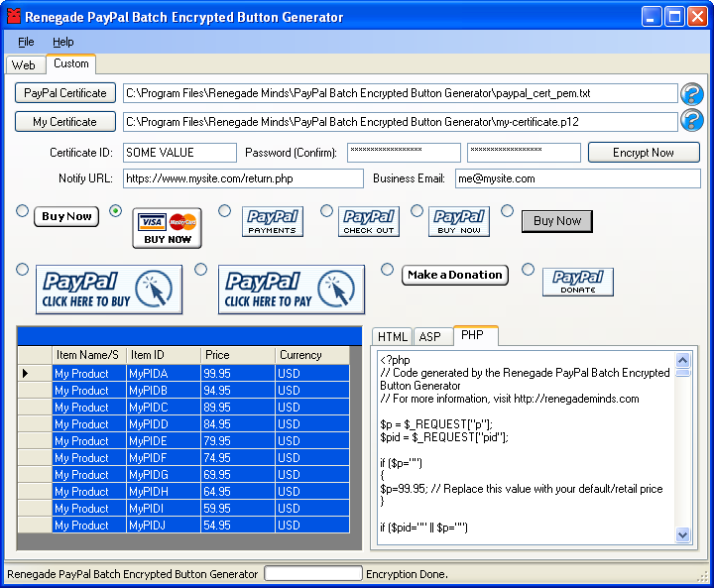Click the my-certificate.p12 path field
Viewport: 714px width, 588px height.
click(401, 122)
